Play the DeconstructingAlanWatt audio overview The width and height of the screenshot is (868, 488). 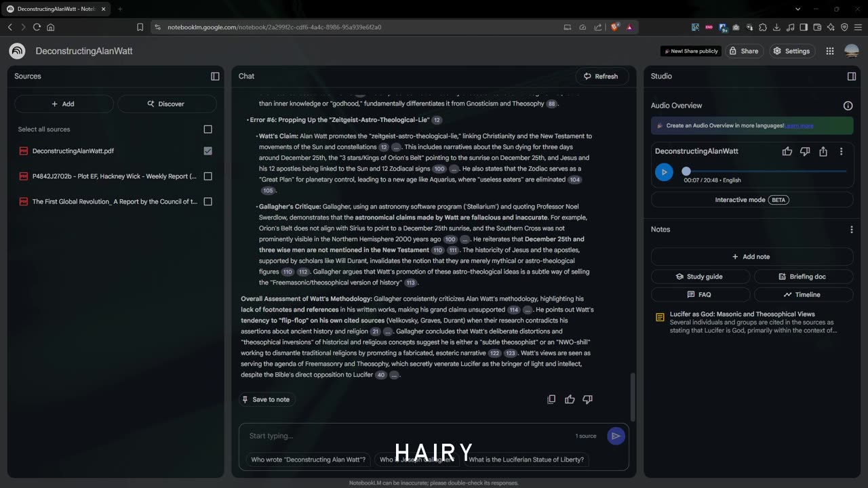coord(664,172)
